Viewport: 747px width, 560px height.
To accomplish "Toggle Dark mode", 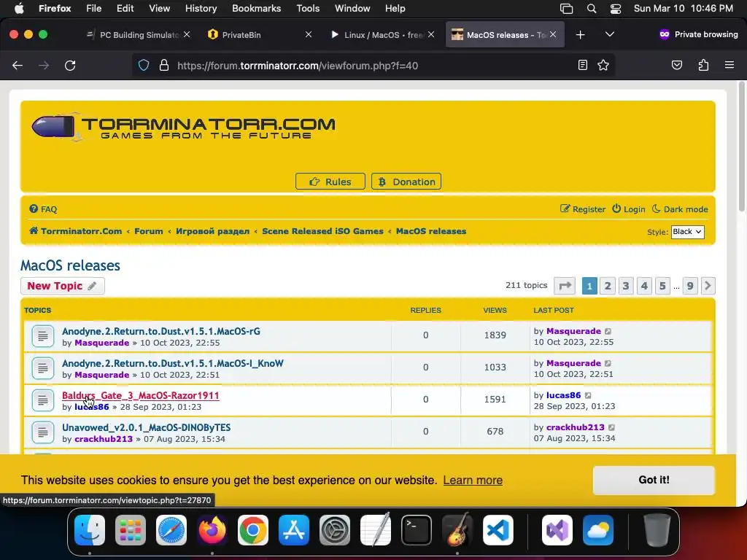I will [x=680, y=209].
